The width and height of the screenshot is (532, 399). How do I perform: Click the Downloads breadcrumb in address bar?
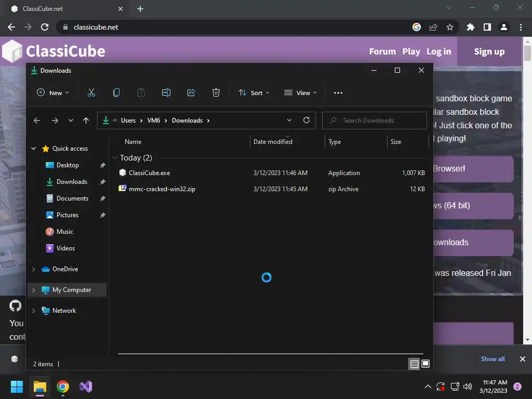click(x=187, y=121)
